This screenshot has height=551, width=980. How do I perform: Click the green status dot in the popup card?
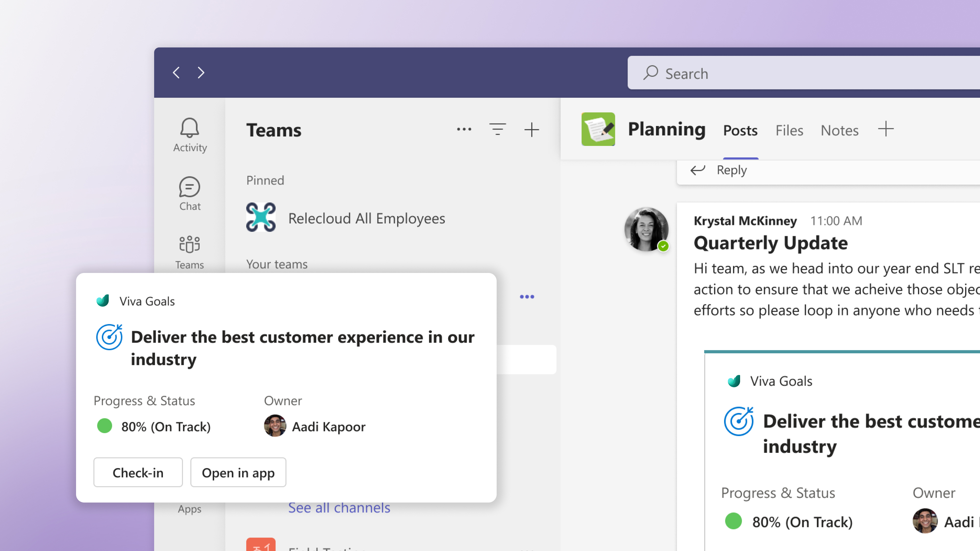[x=105, y=425]
